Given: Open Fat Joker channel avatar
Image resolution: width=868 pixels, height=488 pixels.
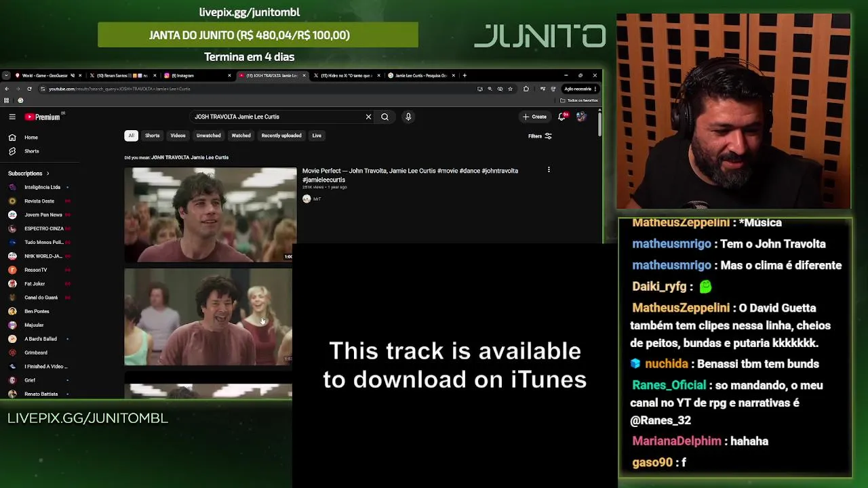Looking at the screenshot, I should [12, 283].
